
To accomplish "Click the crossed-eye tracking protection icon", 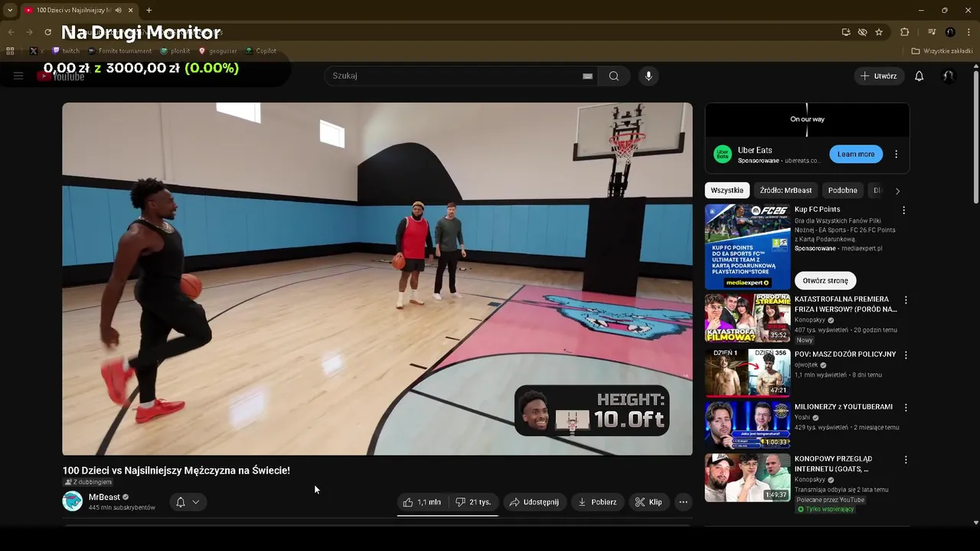I will (862, 32).
